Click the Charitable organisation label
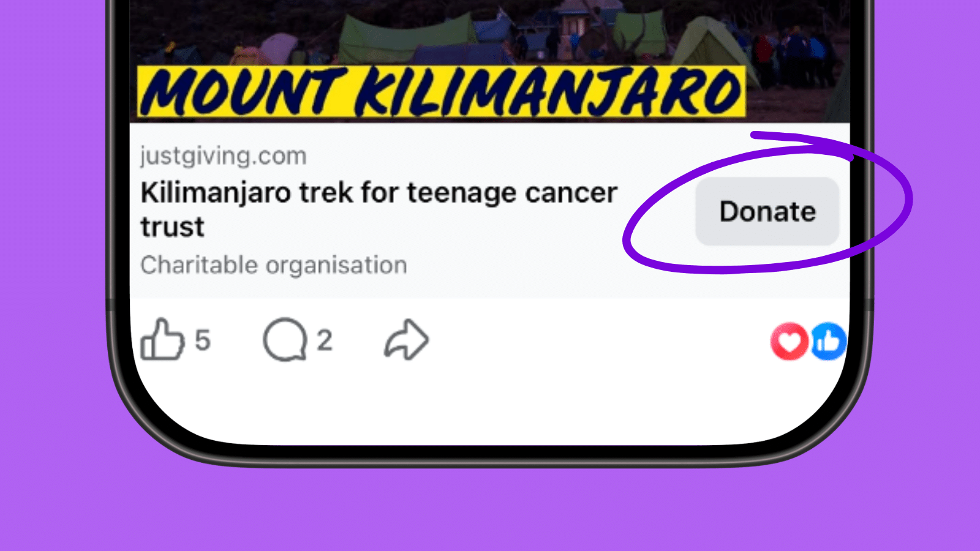The width and height of the screenshot is (980, 551). [274, 265]
